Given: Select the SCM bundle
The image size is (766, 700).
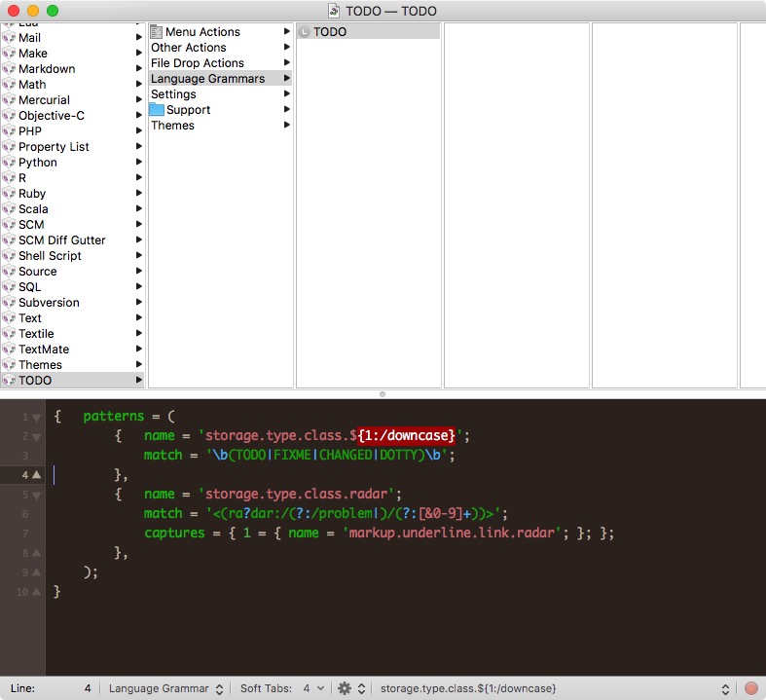Looking at the screenshot, I should coord(72,225).
